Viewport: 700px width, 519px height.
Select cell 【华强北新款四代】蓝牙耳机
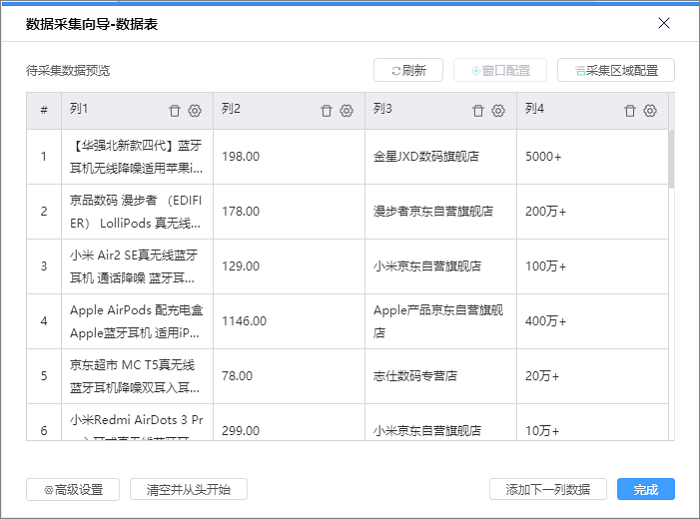(x=137, y=157)
